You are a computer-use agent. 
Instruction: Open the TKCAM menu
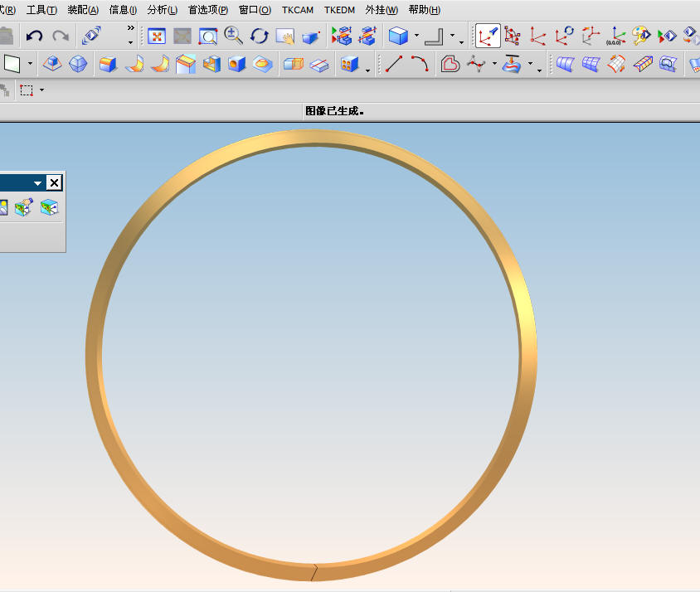(297, 10)
